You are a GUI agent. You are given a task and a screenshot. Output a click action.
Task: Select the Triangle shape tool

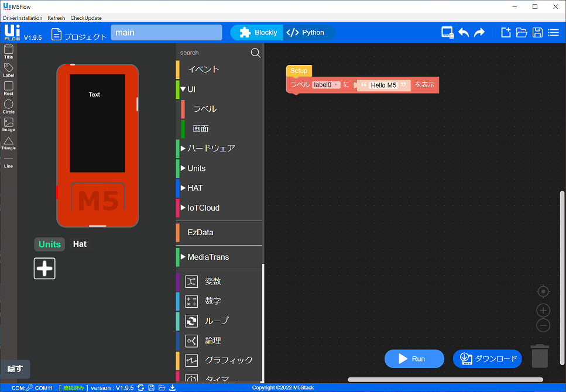[x=8, y=143]
